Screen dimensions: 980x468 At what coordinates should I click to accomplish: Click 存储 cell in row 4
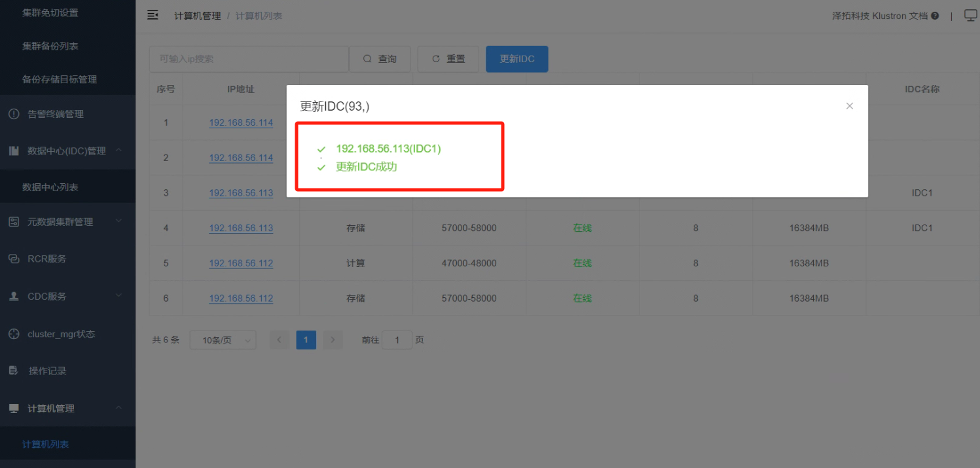pyautogui.click(x=355, y=228)
